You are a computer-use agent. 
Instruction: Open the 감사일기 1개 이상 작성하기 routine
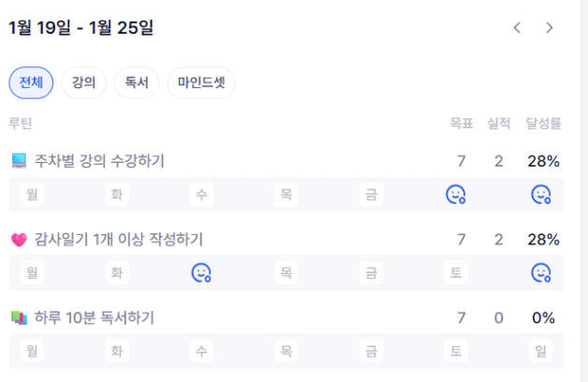(119, 240)
